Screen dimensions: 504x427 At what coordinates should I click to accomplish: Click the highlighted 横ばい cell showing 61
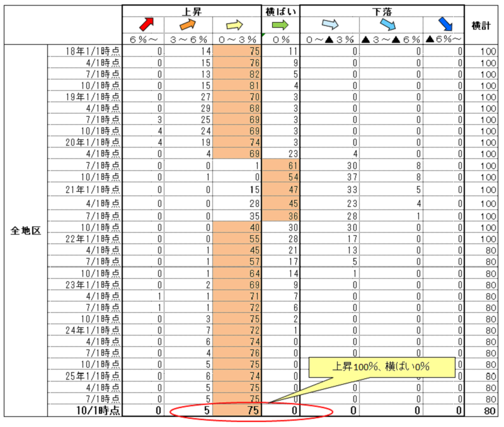pyautogui.click(x=280, y=165)
